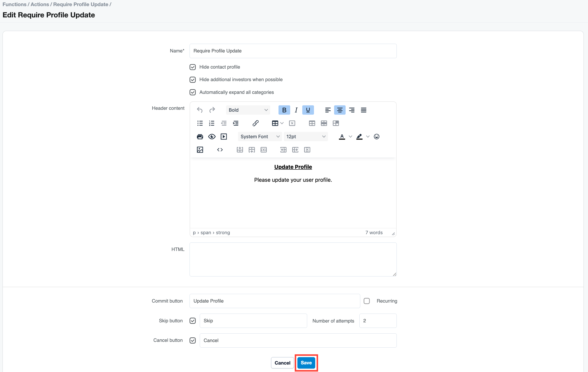
Task: Click the undo arrow icon
Action: point(200,110)
